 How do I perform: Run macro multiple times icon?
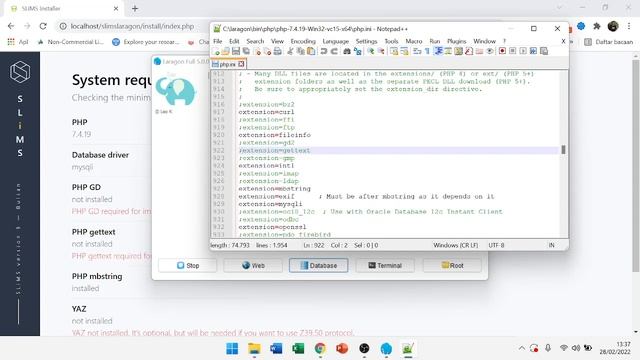533,51
